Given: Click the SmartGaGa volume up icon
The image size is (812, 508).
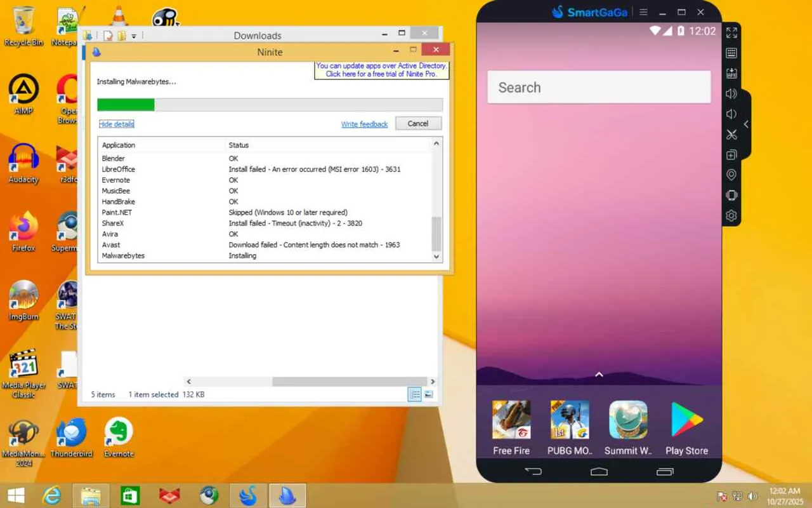Looking at the screenshot, I should 731,94.
